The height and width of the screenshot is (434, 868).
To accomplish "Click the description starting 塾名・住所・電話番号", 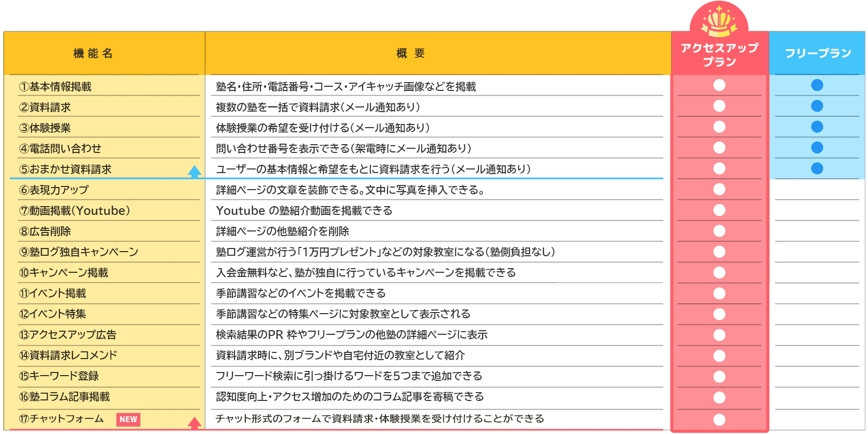I will 346,87.
